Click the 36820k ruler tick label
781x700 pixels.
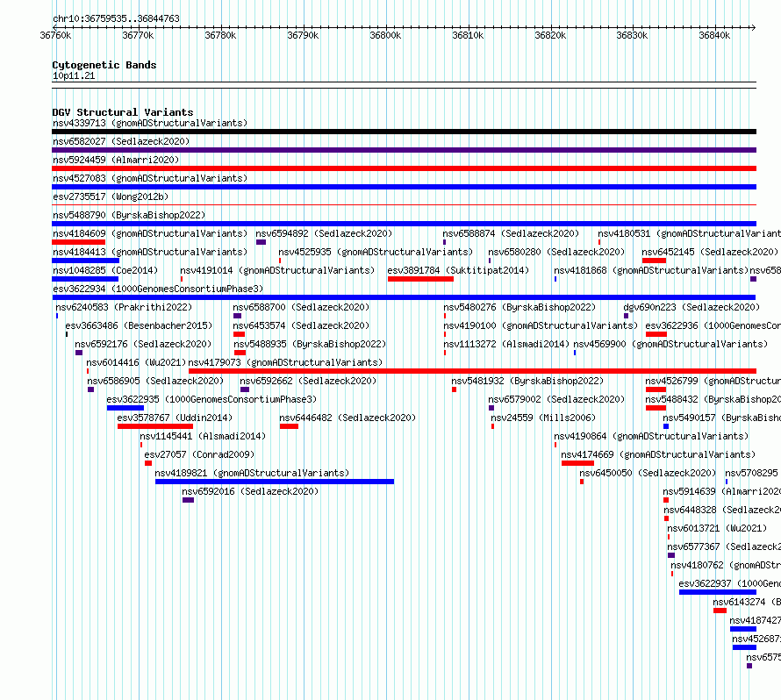tap(550, 35)
